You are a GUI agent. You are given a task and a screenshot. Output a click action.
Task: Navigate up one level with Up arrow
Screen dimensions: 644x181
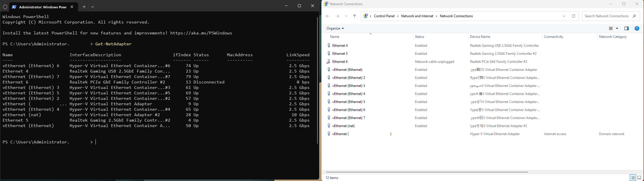pyautogui.click(x=354, y=16)
